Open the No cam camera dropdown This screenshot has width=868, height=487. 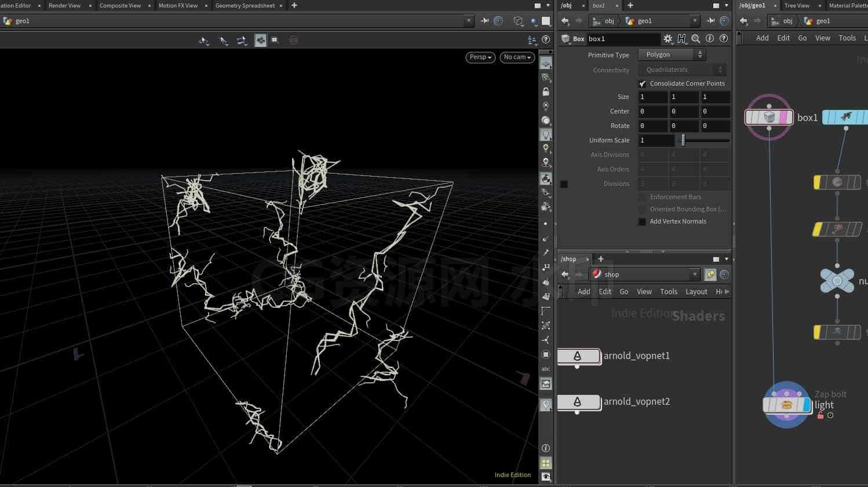click(517, 57)
